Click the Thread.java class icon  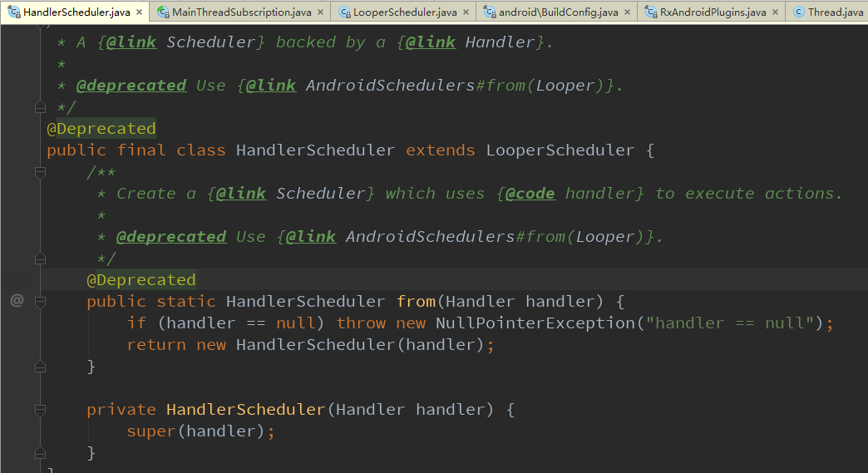[798, 12]
